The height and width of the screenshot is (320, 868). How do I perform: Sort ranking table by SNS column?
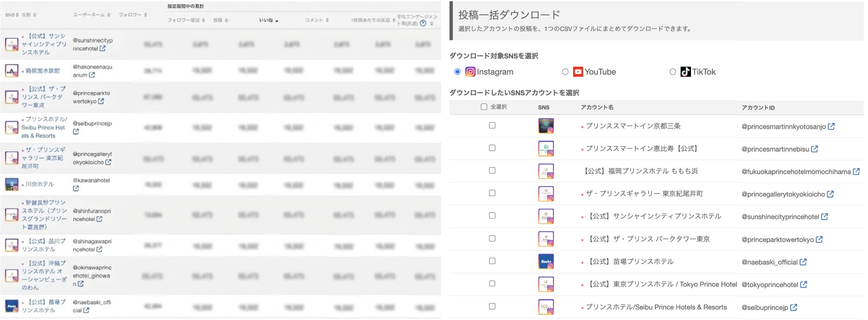[x=12, y=15]
